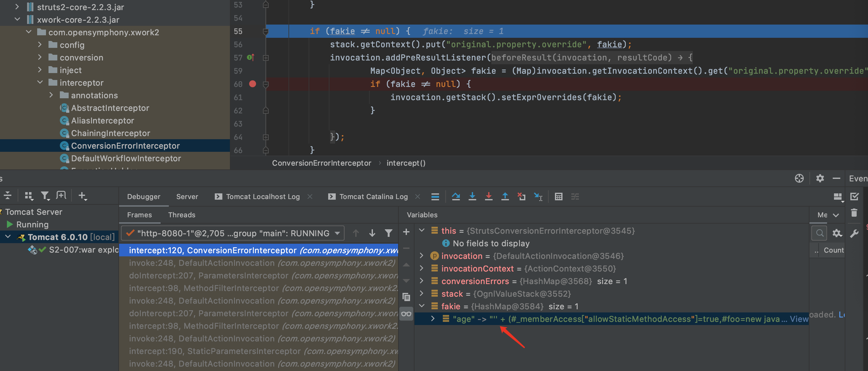This screenshot has width=868, height=371.
Task: Select the Frames tab
Action: [x=139, y=215]
